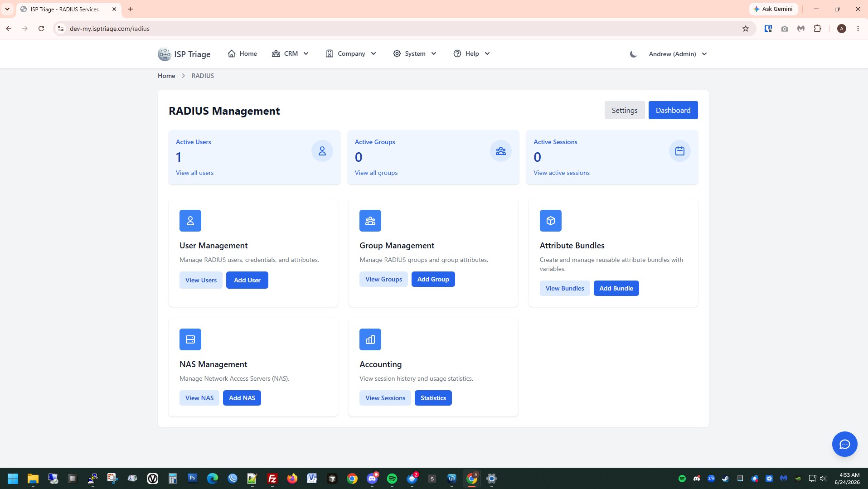Open the Chrome three-dot menu
The image size is (868, 489).
click(x=858, y=29)
